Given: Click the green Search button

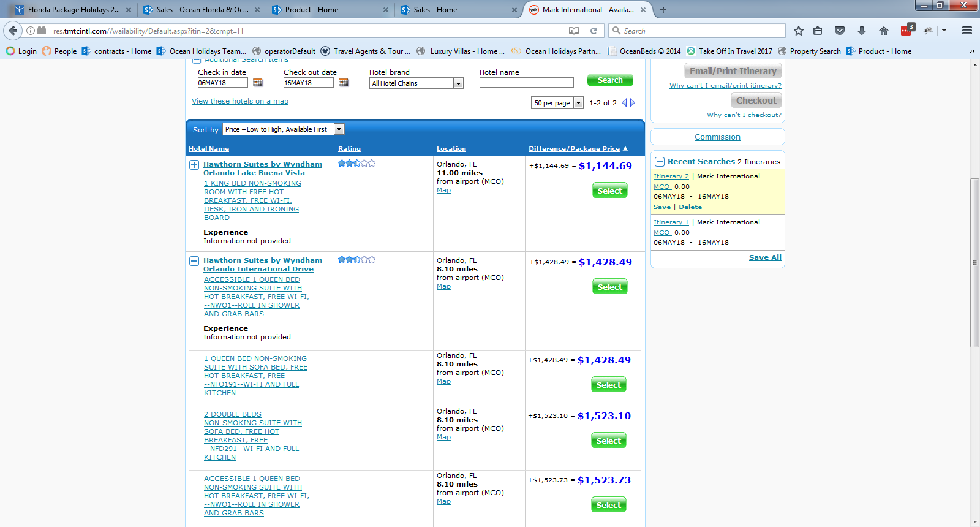Looking at the screenshot, I should (x=610, y=80).
